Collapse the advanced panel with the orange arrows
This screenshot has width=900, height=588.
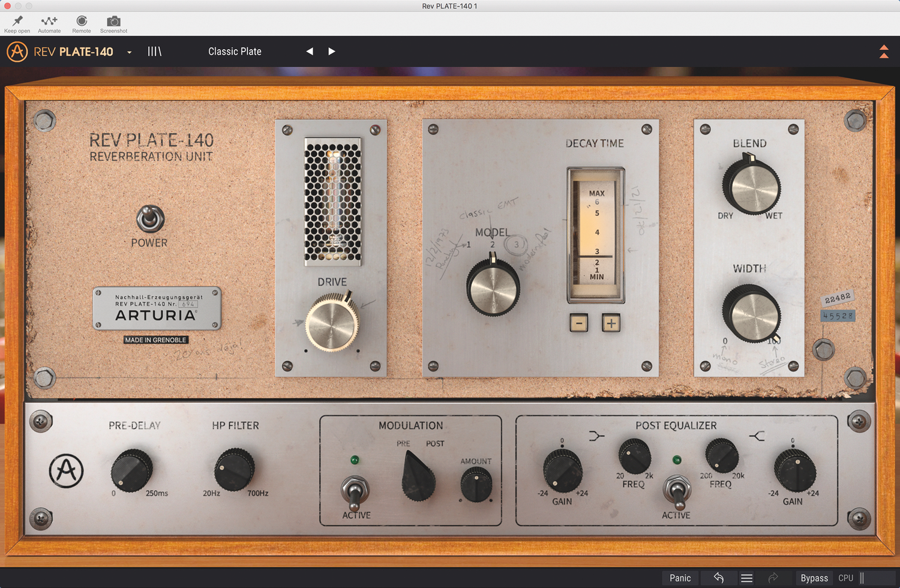[x=884, y=52]
